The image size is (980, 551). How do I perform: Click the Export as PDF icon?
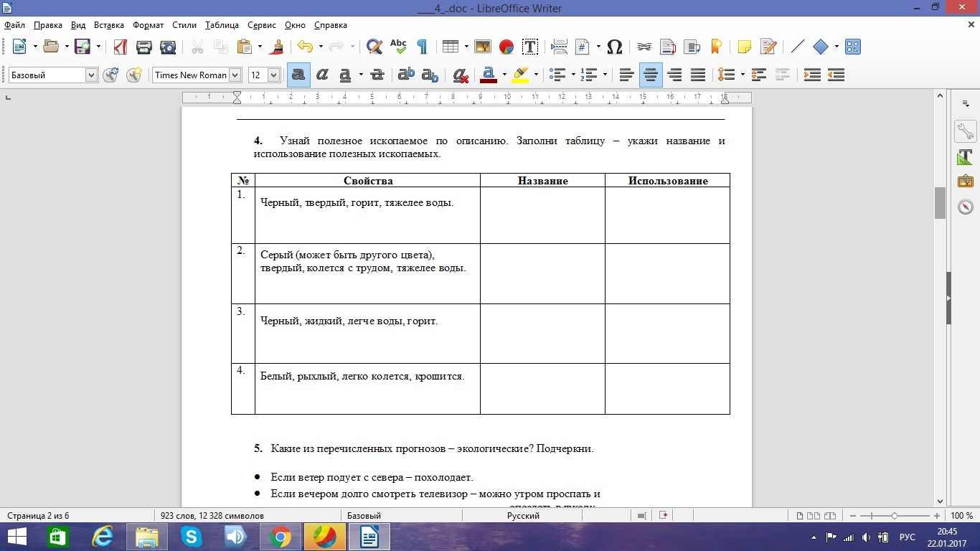121,47
